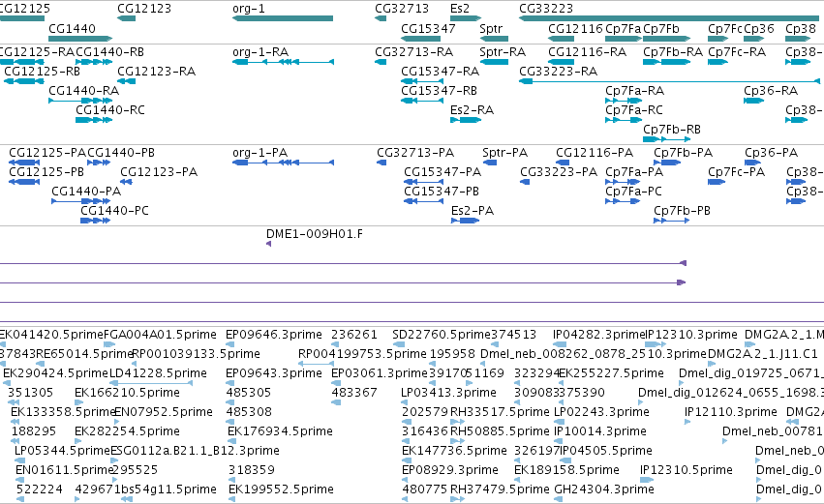This screenshot has height=504, width=824.
Task: Select the CG12116-PA protein label
Action: point(595,153)
